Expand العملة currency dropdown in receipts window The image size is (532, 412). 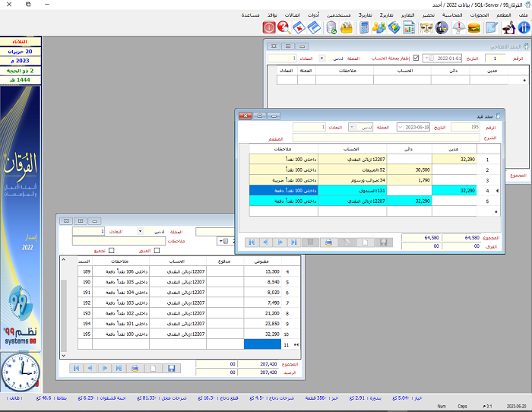141,230
